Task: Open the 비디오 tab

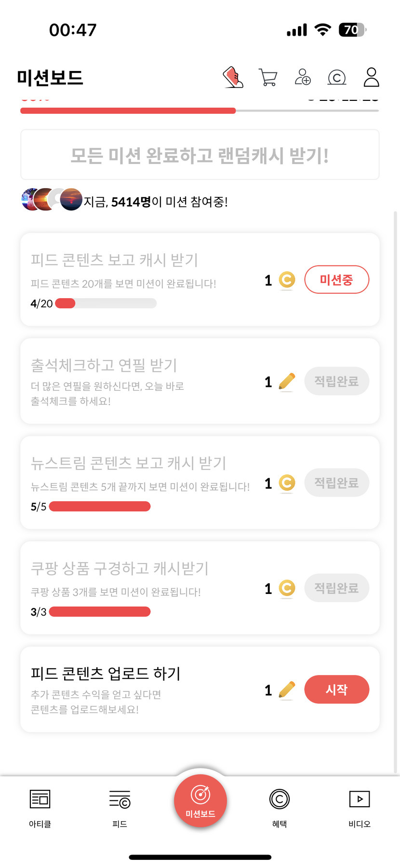Action: click(x=360, y=807)
